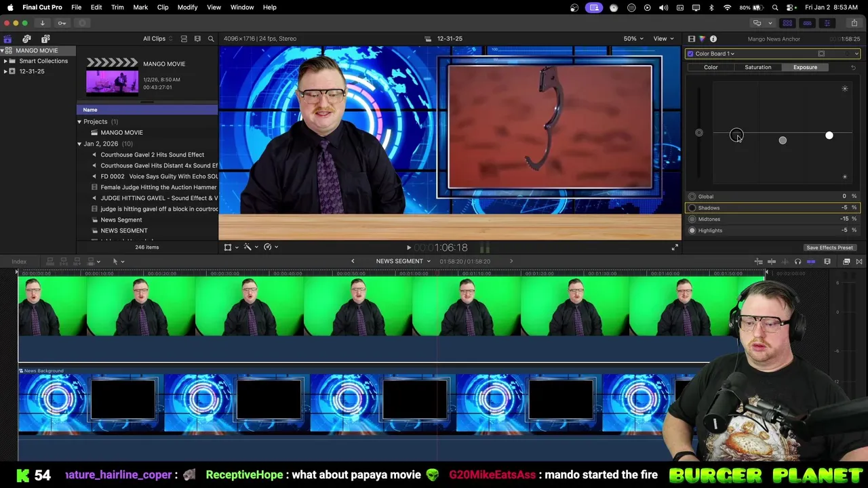Go forward in timeline history arrow
Image resolution: width=868 pixels, height=488 pixels.
pos(511,261)
